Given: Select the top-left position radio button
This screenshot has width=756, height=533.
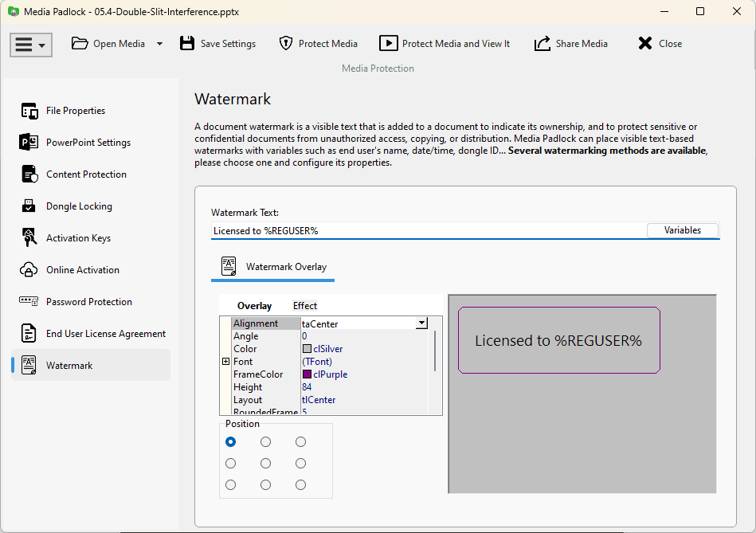Looking at the screenshot, I should coord(231,441).
